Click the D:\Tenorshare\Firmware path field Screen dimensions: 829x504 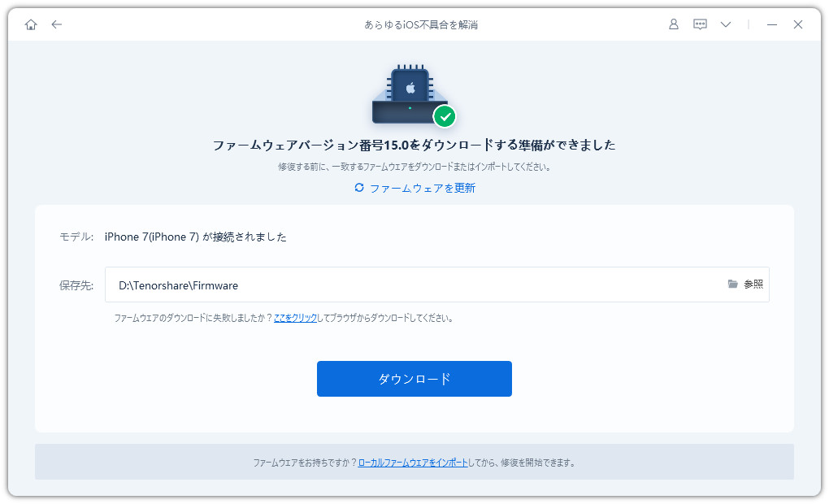pos(436,285)
